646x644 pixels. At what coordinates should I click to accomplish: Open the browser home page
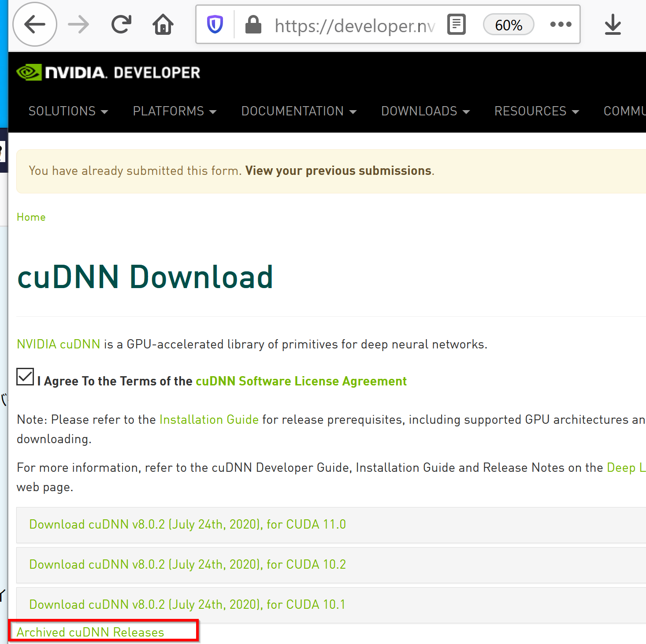(163, 24)
